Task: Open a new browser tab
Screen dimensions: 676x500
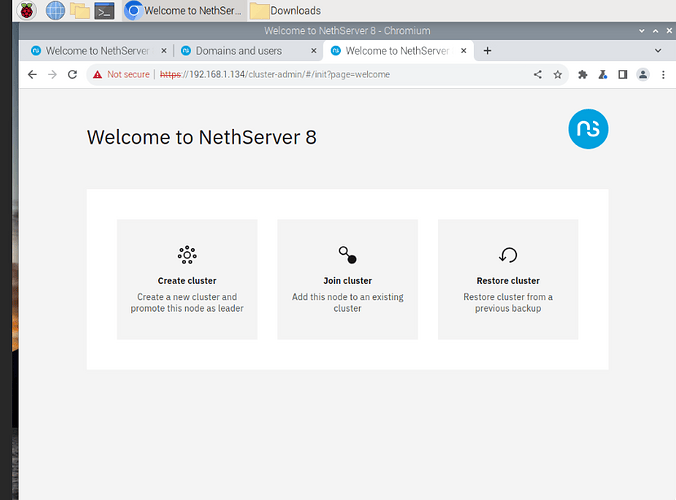Action: [488, 51]
